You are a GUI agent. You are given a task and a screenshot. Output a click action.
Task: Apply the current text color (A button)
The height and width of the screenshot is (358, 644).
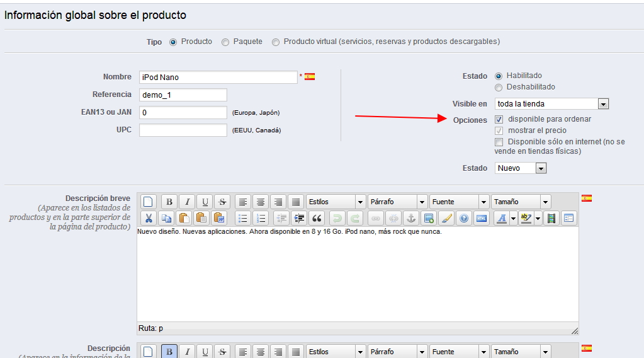502,218
